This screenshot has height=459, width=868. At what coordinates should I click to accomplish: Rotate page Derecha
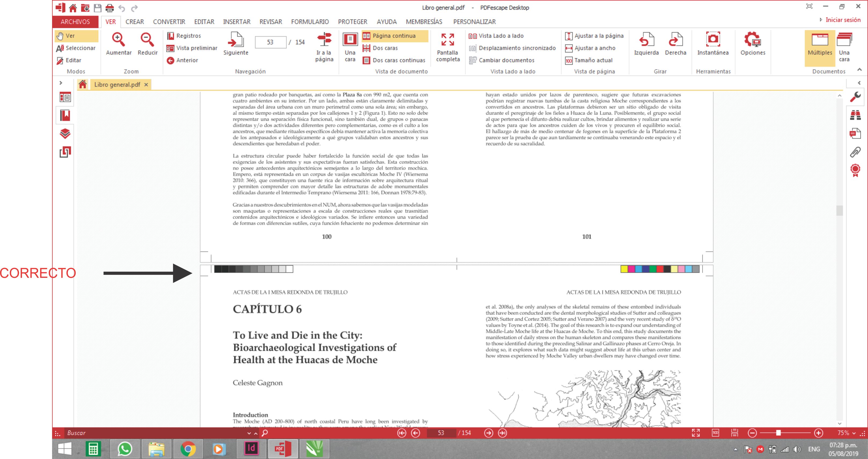(675, 44)
